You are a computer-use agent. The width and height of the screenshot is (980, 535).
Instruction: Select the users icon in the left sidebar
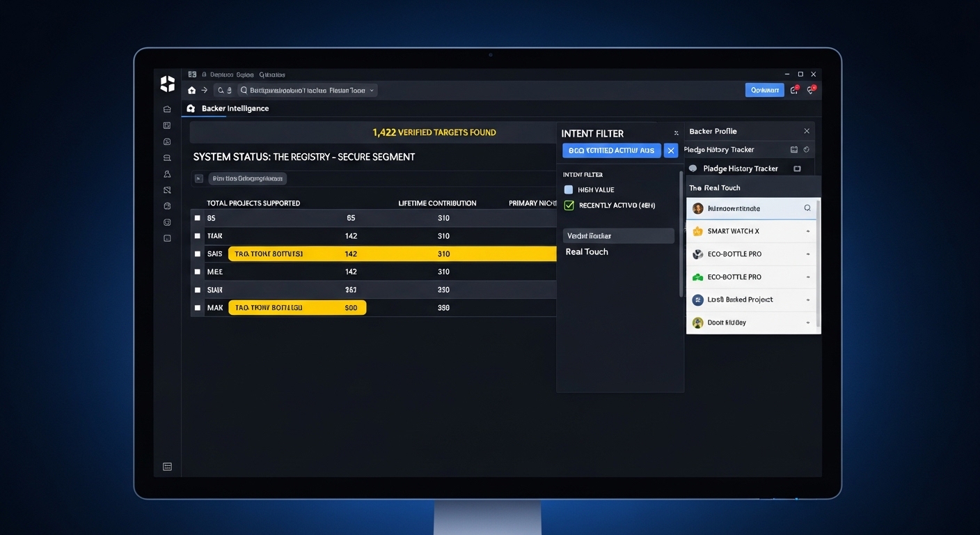tap(167, 173)
